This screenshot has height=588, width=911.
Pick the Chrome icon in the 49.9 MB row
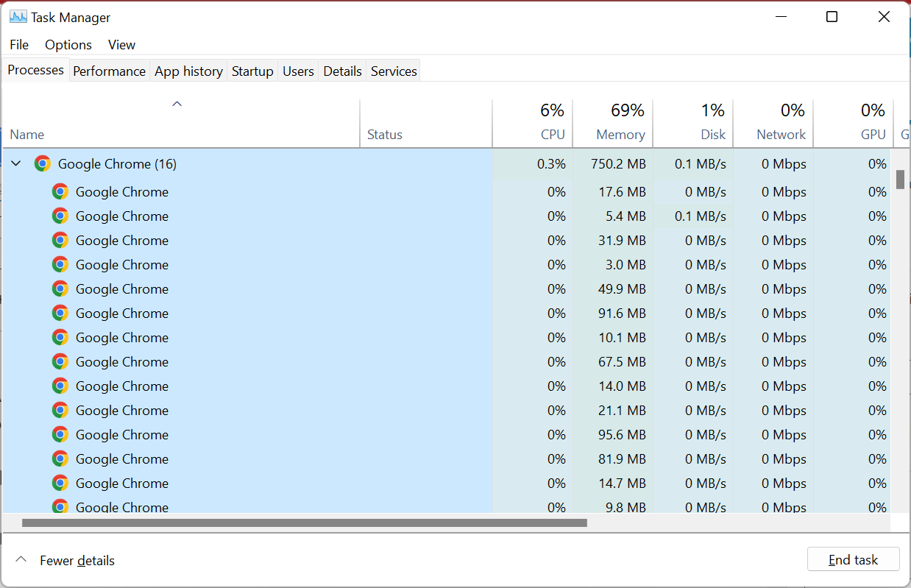tap(60, 289)
